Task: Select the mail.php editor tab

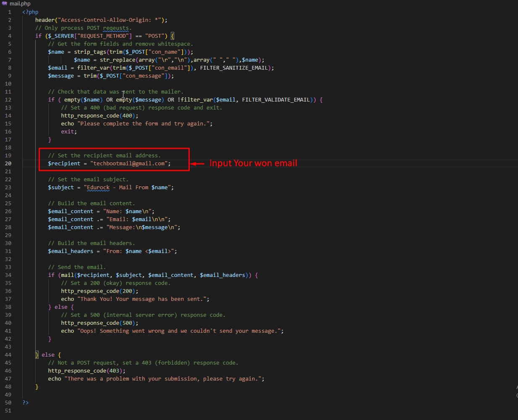Action: (x=20, y=3)
